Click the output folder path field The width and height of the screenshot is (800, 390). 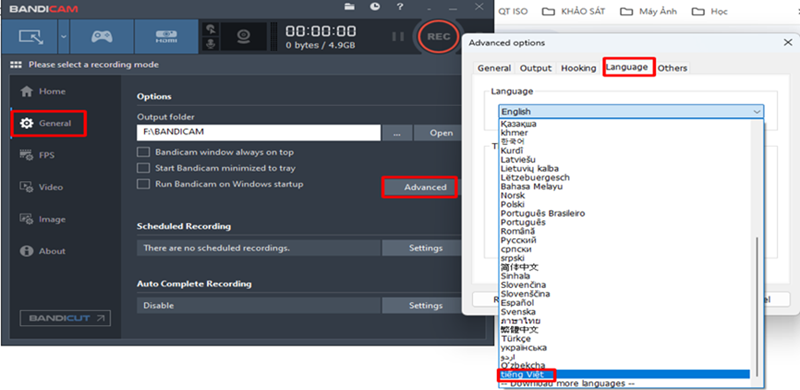[x=259, y=132]
